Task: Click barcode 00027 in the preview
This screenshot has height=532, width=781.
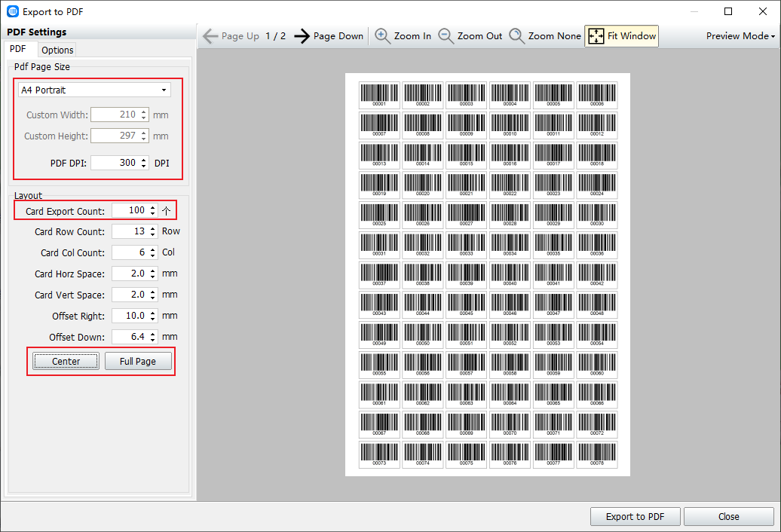Action: coord(466,215)
